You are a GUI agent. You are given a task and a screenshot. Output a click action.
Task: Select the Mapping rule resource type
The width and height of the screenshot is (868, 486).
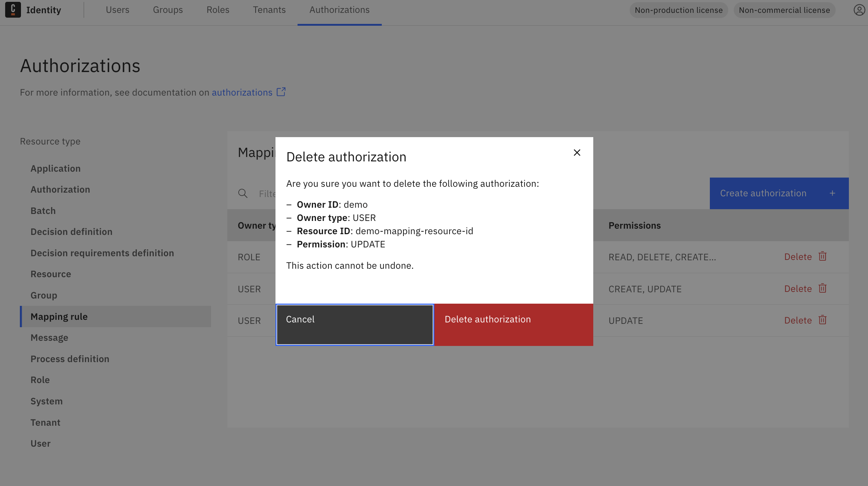(59, 316)
